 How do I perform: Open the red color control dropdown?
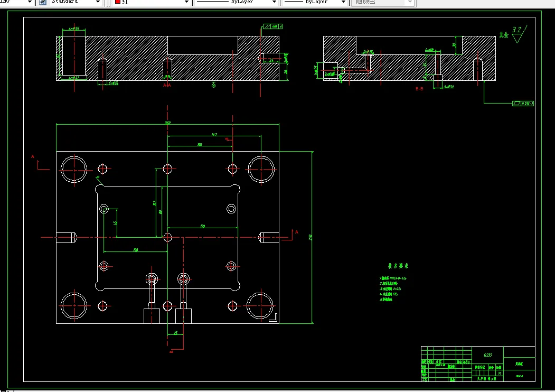coord(152,2)
